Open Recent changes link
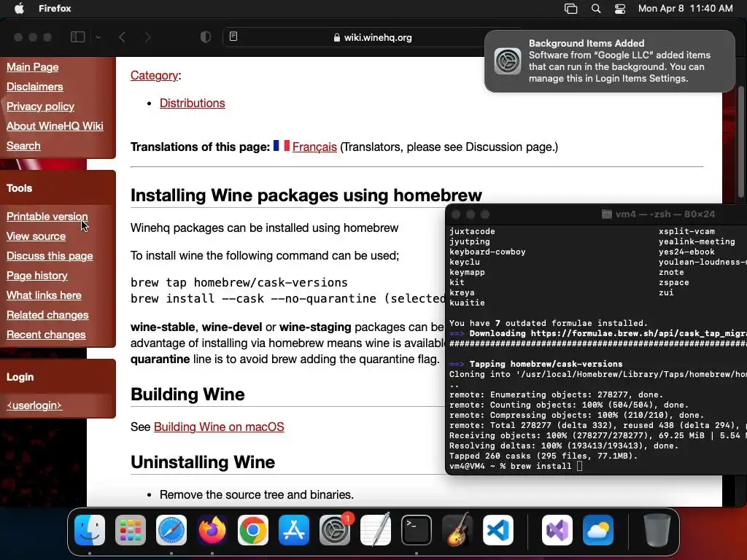Screen dimensions: 747x560 point(46,335)
